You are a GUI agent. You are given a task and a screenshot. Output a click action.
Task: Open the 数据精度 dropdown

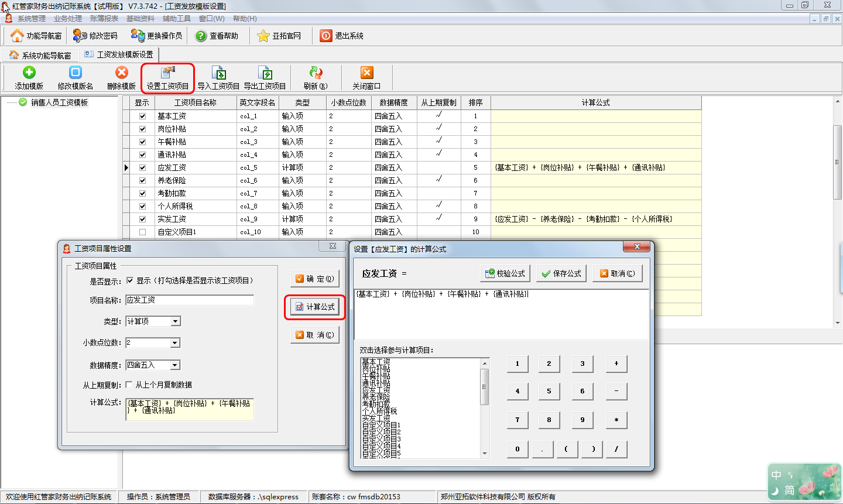[x=174, y=365]
